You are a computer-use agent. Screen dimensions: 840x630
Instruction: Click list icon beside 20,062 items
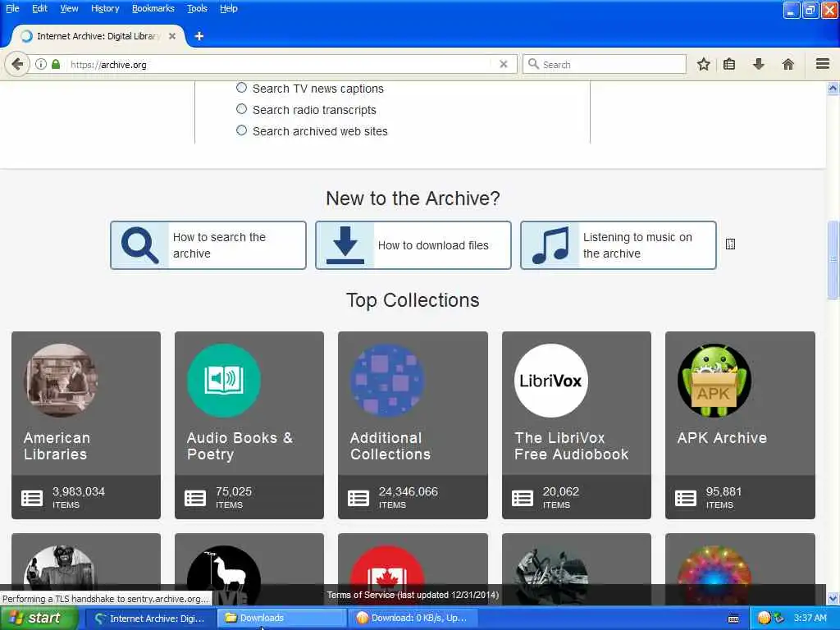point(523,498)
